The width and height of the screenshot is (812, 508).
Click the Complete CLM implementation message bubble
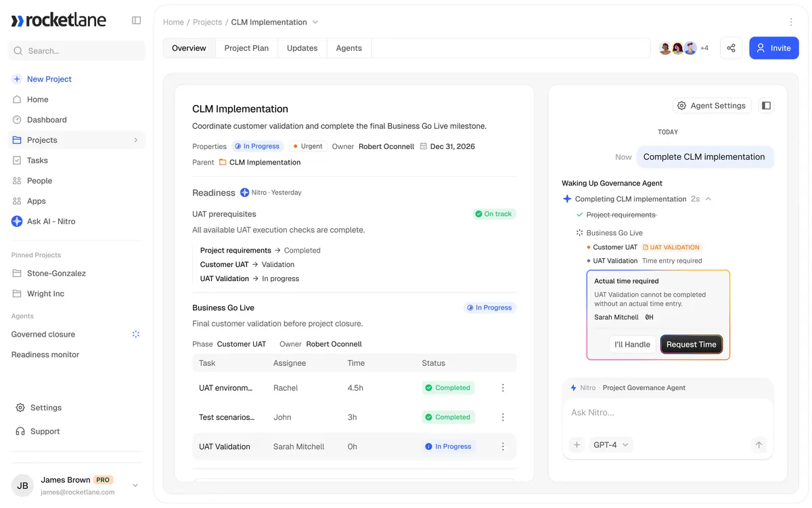point(704,157)
